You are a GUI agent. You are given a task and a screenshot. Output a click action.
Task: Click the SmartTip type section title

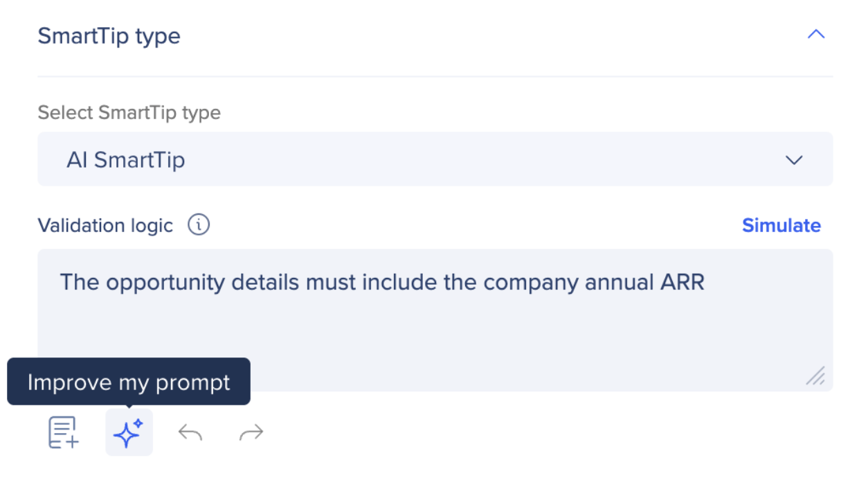109,36
